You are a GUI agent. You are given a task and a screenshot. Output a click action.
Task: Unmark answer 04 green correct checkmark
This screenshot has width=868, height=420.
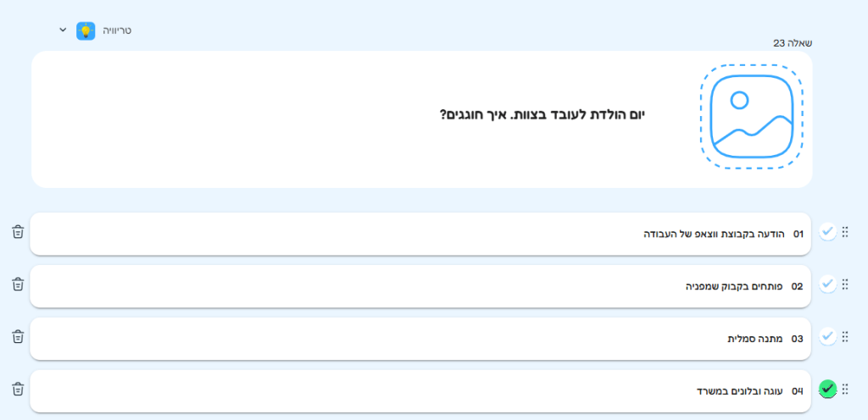pyautogui.click(x=827, y=390)
